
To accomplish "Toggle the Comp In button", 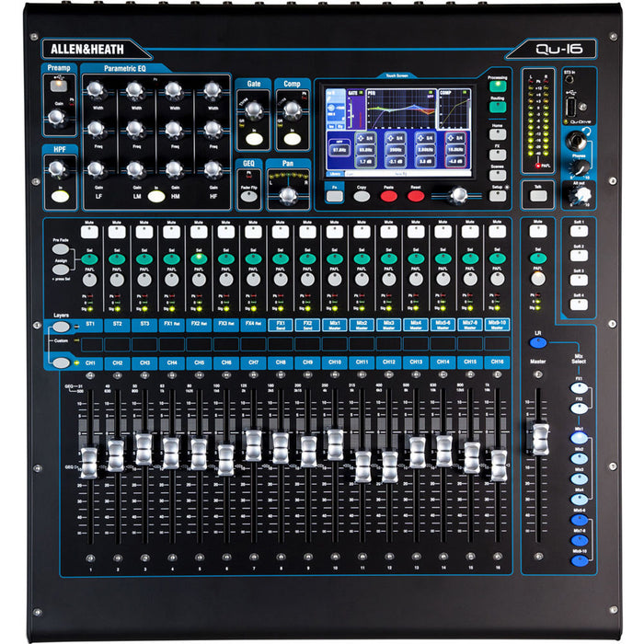I will click(x=293, y=139).
